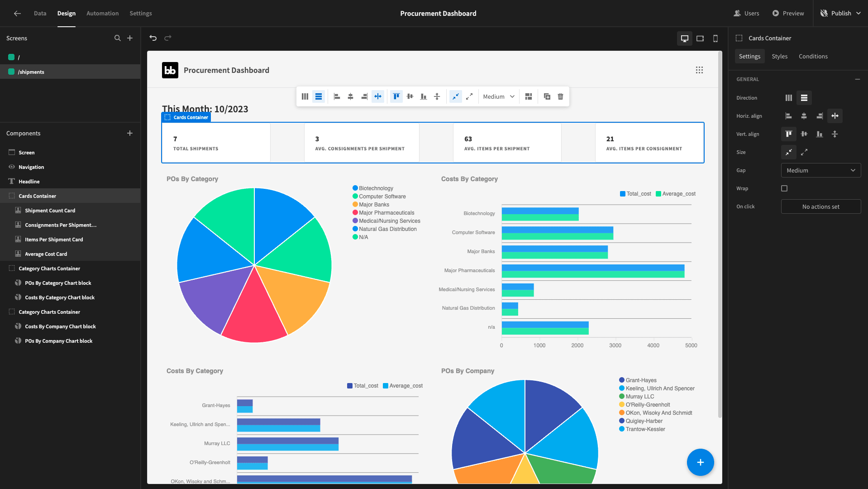Duplicate component in floating toolbar
Screen dimensions: 868x489
[547, 96]
